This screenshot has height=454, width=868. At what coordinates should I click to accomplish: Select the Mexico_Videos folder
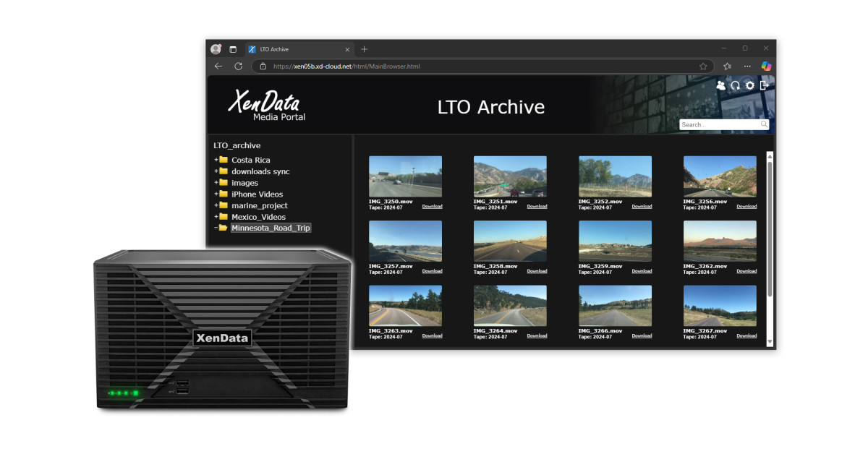(258, 217)
